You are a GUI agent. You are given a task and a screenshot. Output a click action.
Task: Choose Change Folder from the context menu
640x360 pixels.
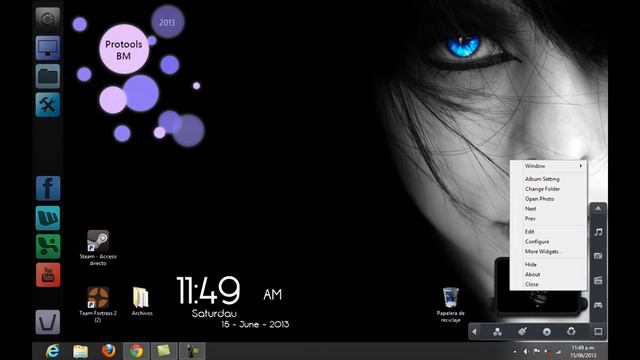[548, 189]
